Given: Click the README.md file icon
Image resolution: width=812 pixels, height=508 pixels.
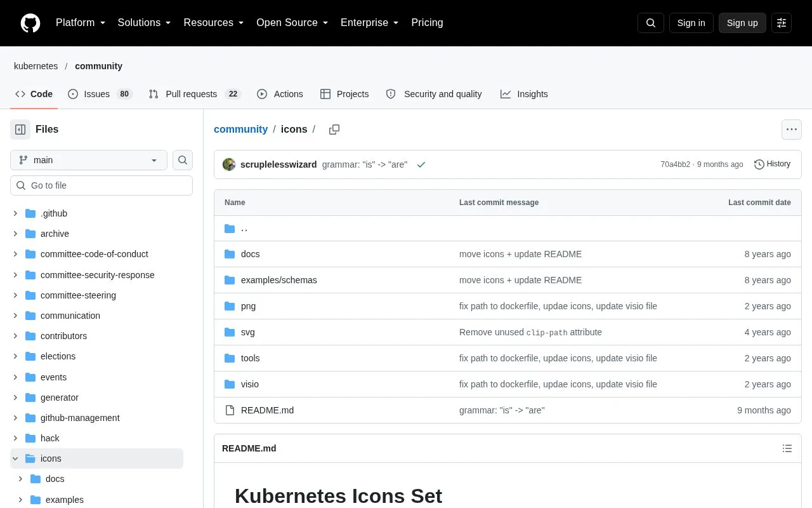Looking at the screenshot, I should click(230, 410).
